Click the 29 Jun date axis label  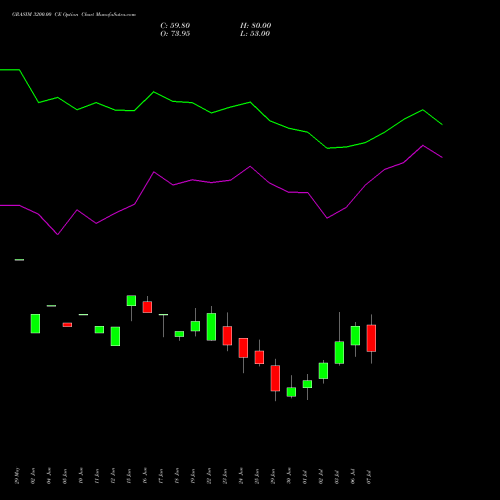pyautogui.click(x=274, y=476)
